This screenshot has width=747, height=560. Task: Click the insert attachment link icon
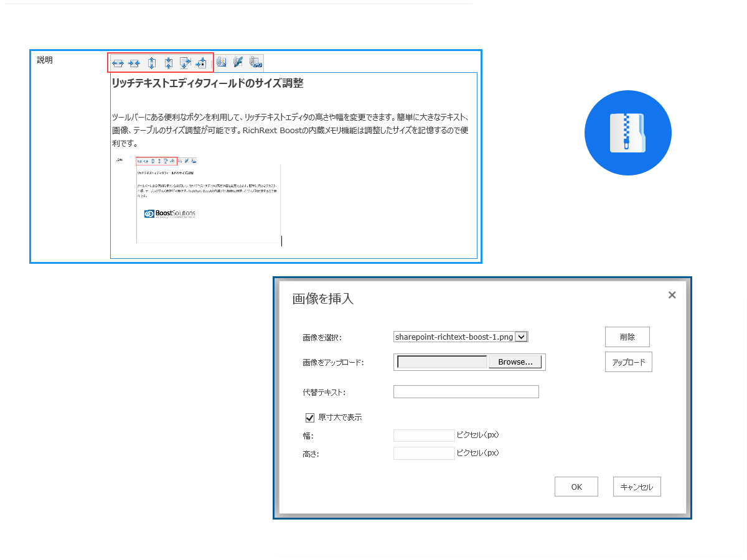coord(255,62)
